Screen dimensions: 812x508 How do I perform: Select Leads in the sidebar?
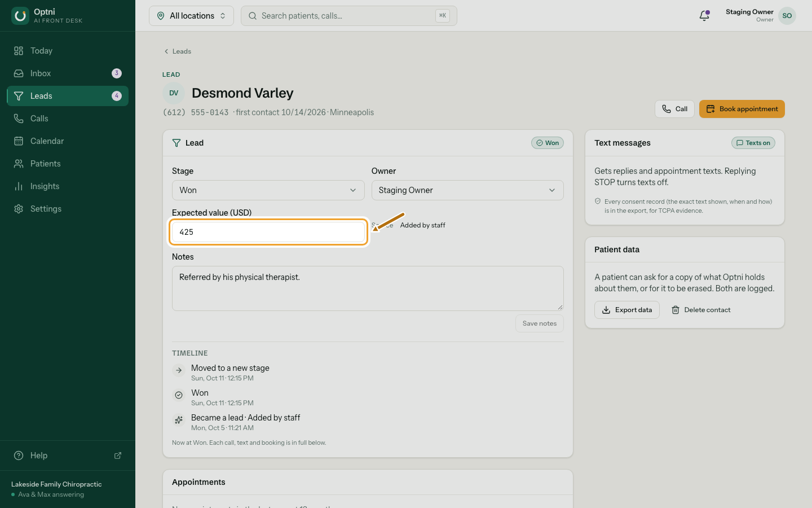coord(68,96)
